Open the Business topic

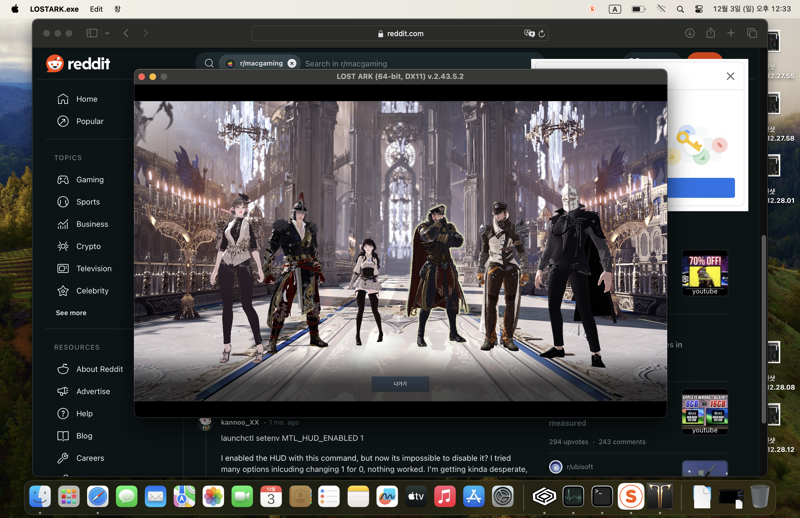coord(92,224)
